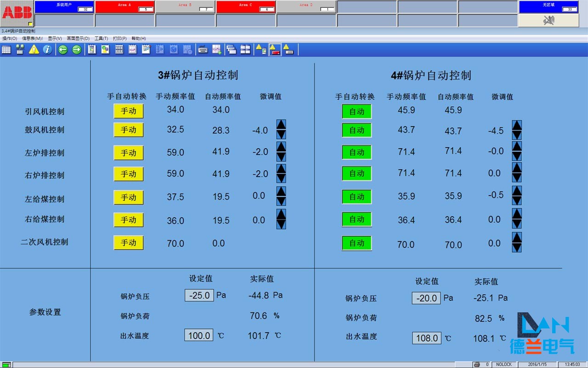Open the 帮助(H) menu

click(x=137, y=38)
